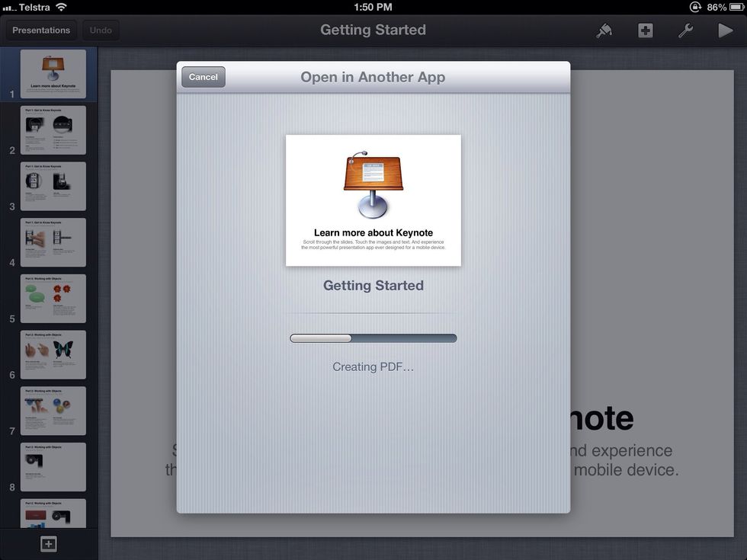The height and width of the screenshot is (560, 747).
Task: Tap the 'Creating PDF…' status text
Action: [373, 366]
